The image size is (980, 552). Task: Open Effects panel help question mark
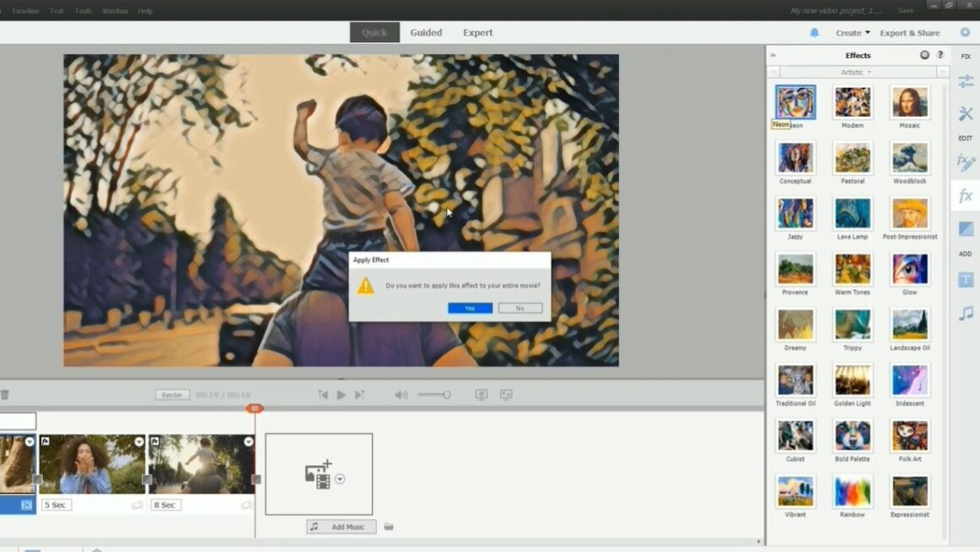(940, 55)
